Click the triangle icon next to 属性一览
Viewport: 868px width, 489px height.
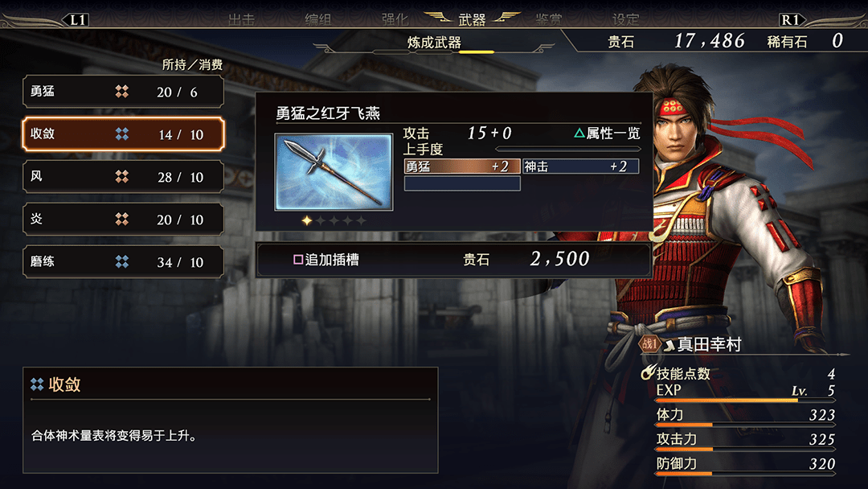[579, 133]
